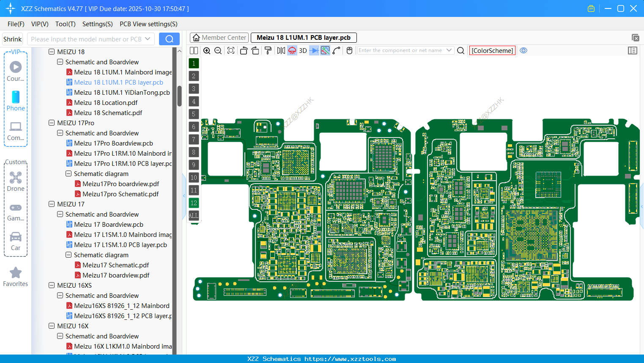The image size is (644, 363).
Task: Open the PCB View settings menu
Action: [148, 24]
